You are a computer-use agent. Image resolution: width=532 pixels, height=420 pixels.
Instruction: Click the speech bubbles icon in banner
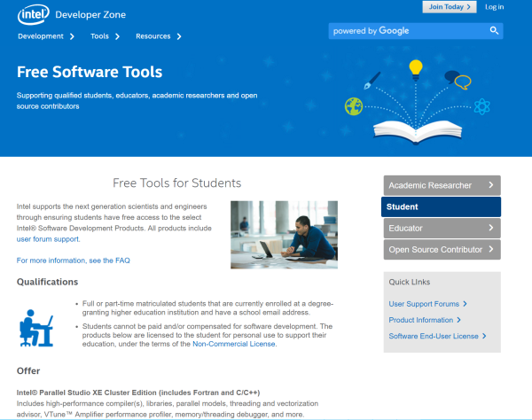point(457,80)
